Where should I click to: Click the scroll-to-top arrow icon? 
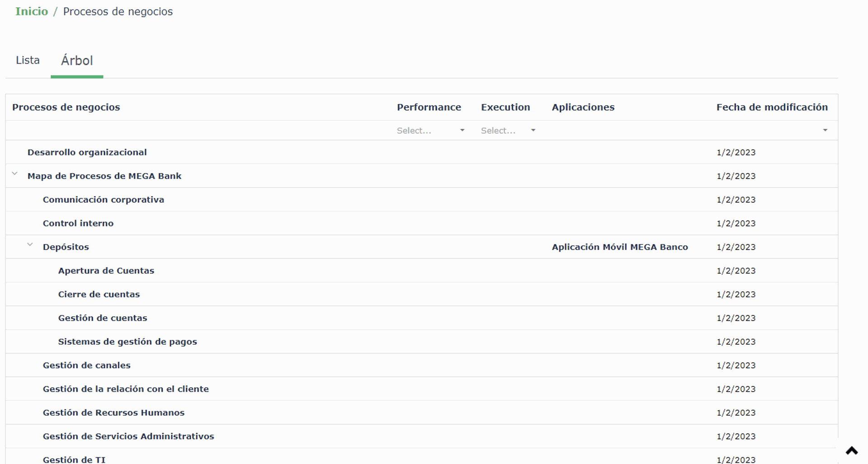(x=852, y=450)
